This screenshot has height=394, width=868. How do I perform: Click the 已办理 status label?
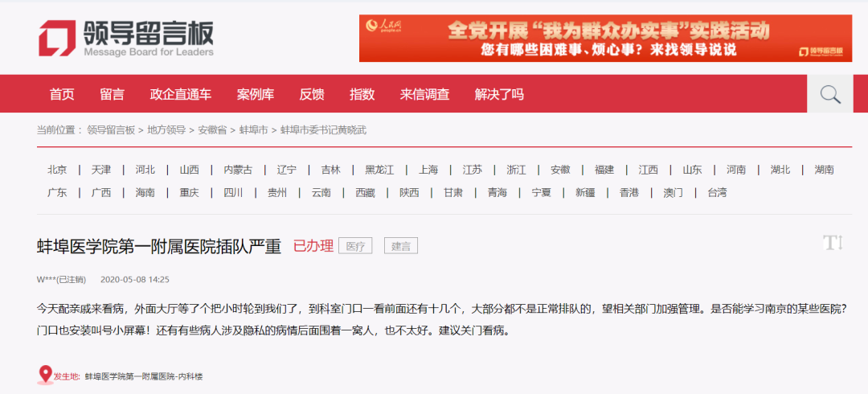click(313, 245)
